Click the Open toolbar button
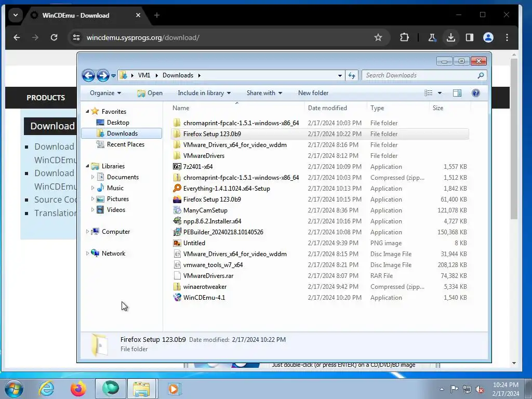Image resolution: width=532 pixels, height=399 pixels. coord(150,93)
